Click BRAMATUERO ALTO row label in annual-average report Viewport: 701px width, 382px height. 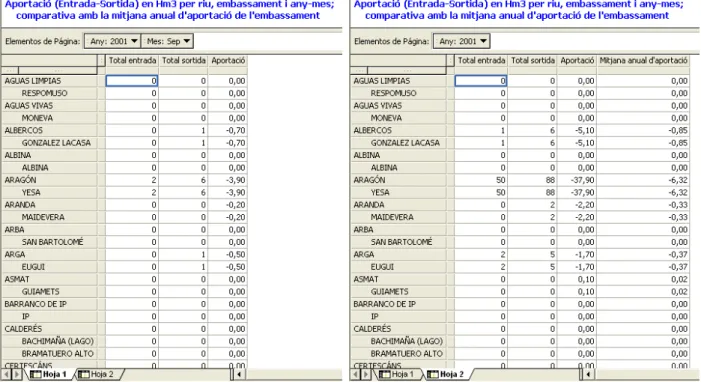(x=398, y=354)
